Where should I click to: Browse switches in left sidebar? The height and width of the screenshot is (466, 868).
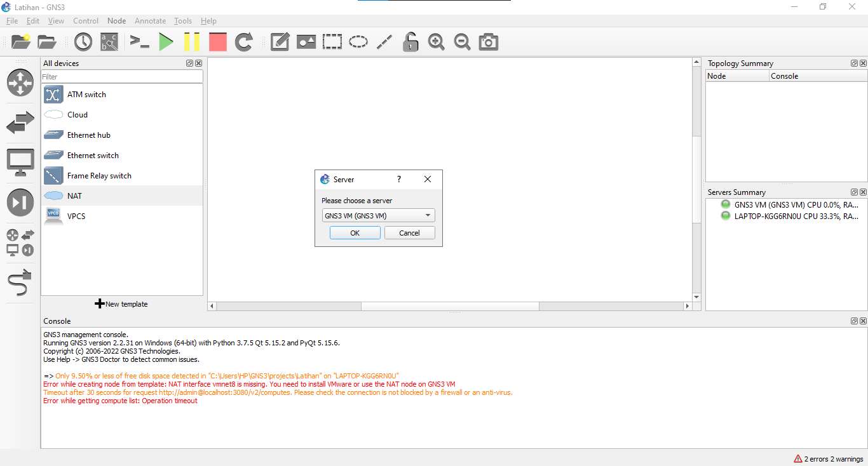click(x=20, y=123)
